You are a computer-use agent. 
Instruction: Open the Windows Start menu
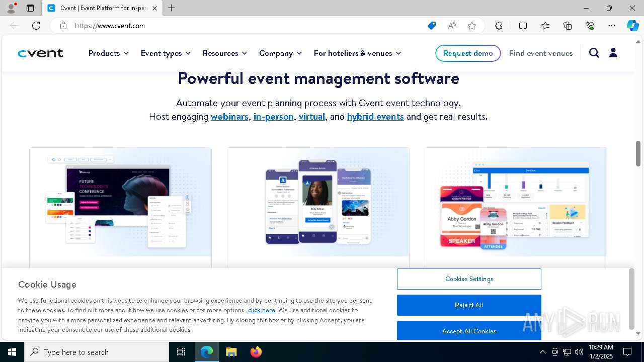12,352
